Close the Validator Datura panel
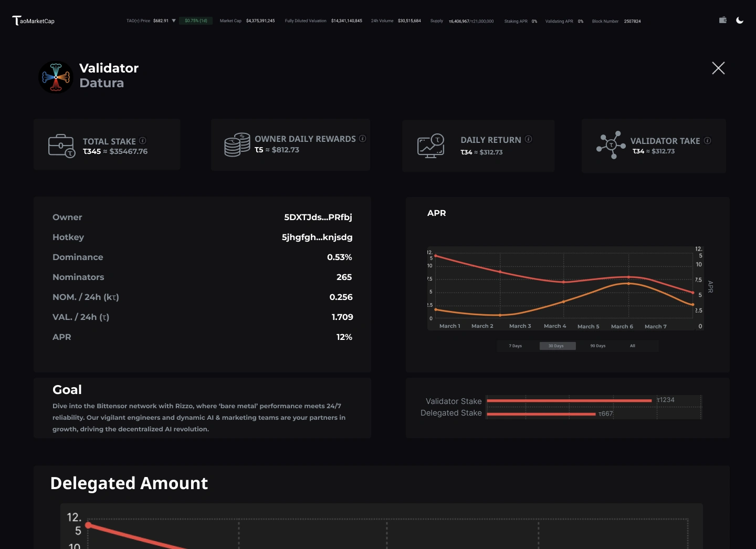 tap(718, 68)
